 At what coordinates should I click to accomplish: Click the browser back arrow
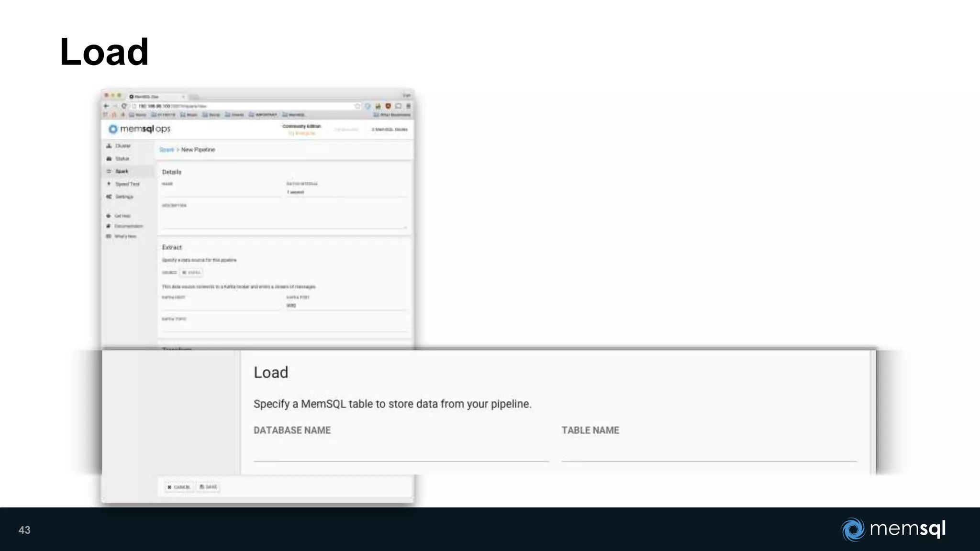click(x=107, y=106)
